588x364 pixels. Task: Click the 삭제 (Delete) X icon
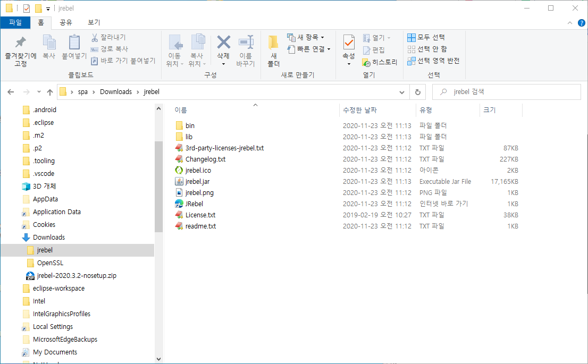[x=223, y=43]
